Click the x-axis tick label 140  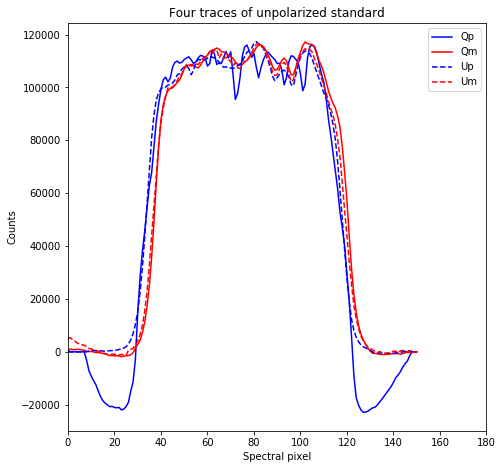[x=393, y=442]
